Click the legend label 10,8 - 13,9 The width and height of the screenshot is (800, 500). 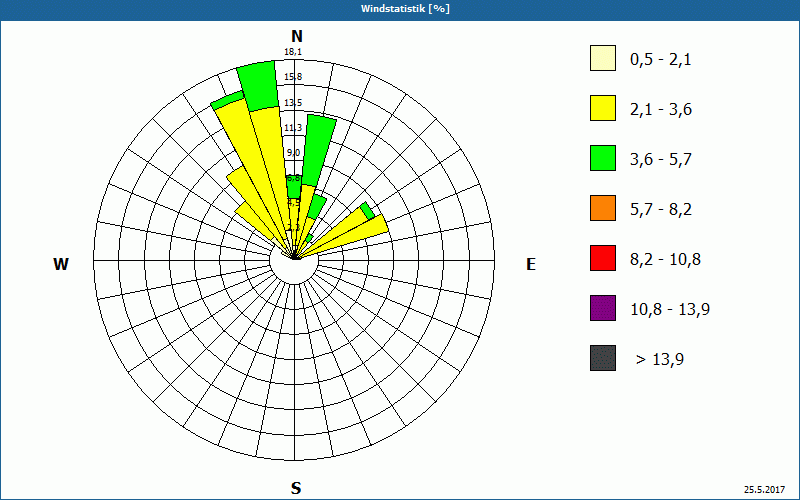coord(670,310)
